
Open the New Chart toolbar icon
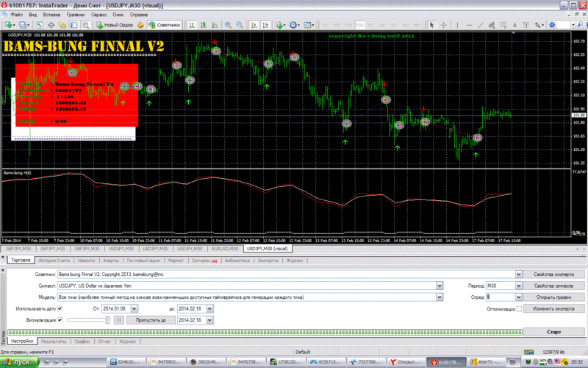coord(9,25)
